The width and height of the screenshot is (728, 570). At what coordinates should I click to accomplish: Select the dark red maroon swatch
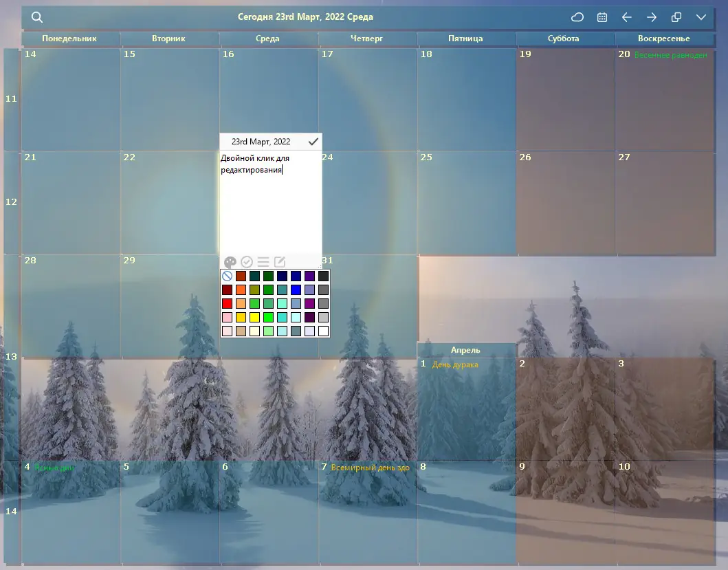pos(227,290)
